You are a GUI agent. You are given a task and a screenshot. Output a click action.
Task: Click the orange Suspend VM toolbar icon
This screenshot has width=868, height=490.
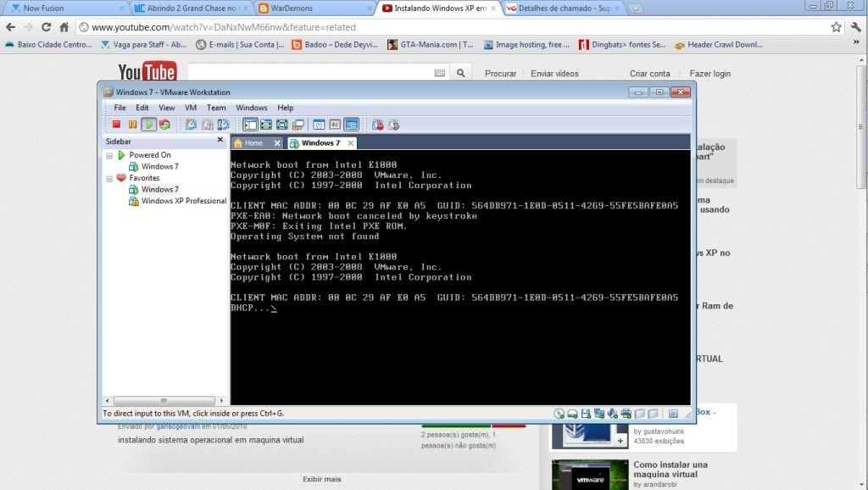pyautogui.click(x=132, y=125)
